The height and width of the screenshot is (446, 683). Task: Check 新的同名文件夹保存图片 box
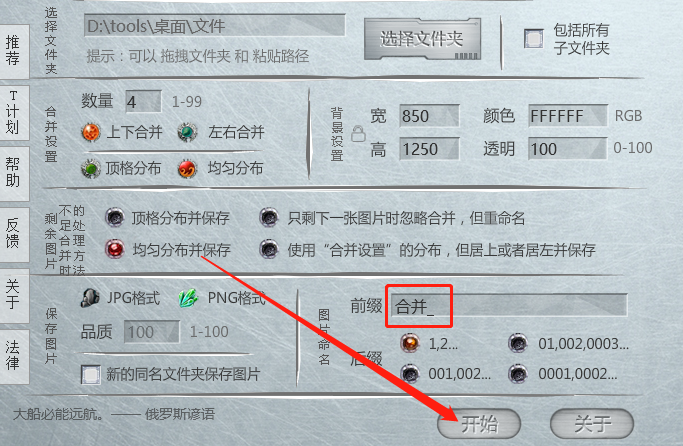coord(91,374)
